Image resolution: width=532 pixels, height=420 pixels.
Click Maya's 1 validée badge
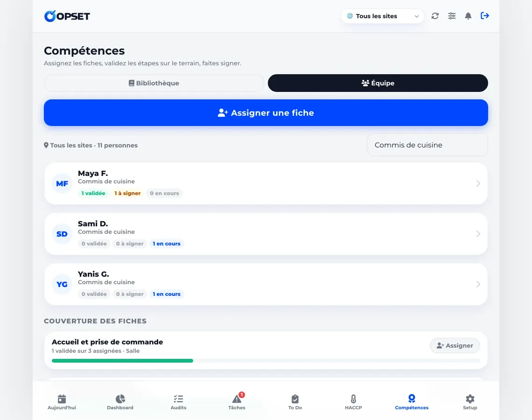click(x=93, y=193)
